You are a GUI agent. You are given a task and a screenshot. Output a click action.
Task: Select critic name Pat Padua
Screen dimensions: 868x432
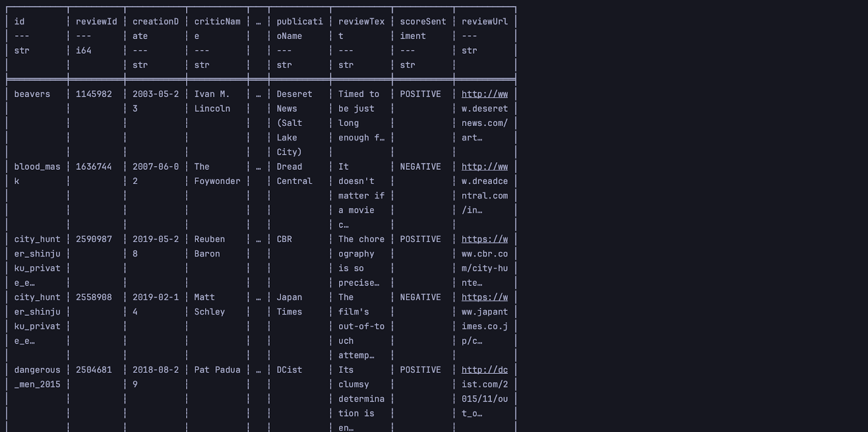tap(217, 370)
